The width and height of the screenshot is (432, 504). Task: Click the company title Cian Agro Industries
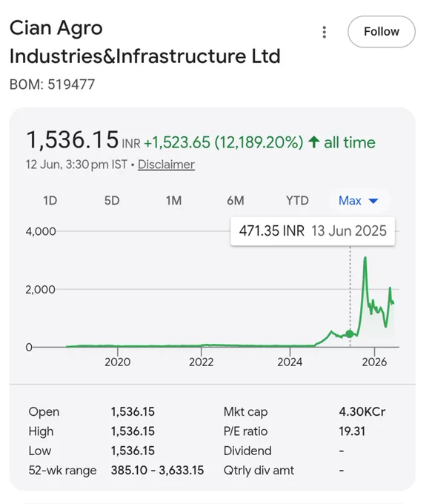(x=144, y=42)
